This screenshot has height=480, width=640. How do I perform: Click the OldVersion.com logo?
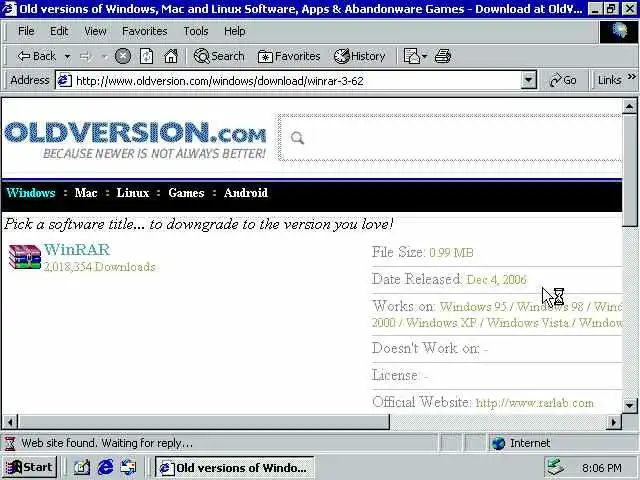[x=135, y=139]
